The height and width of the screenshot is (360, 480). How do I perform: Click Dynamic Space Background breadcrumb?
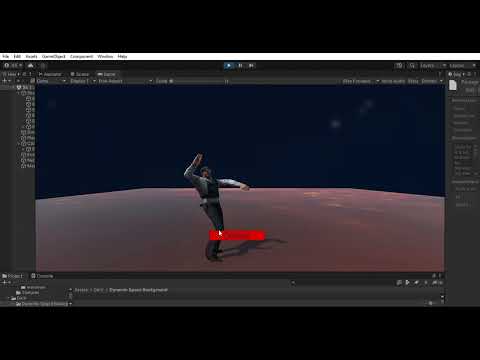pos(138,290)
